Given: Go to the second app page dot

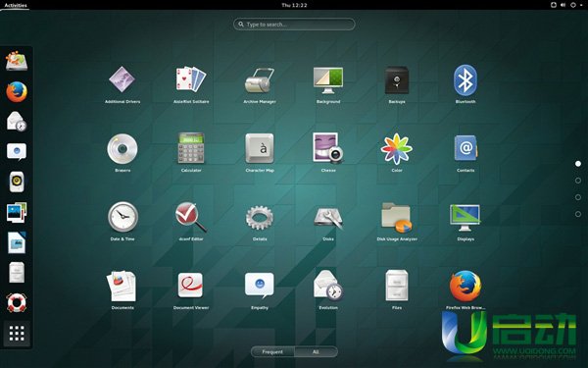Looking at the screenshot, I should coord(578,181).
